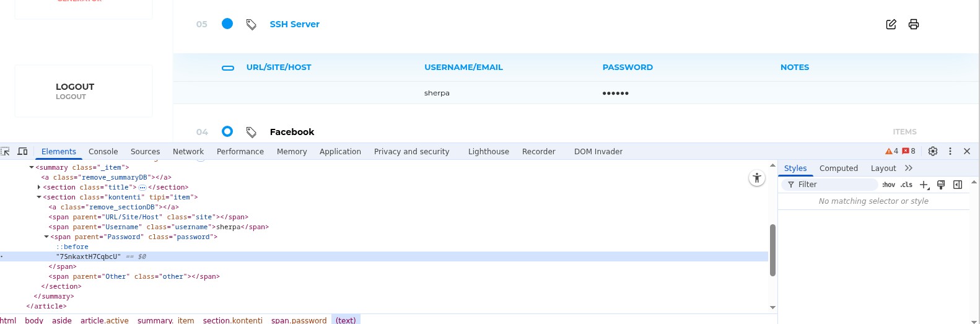Click the span.password breadcrumb
The width and height of the screenshot is (980, 324).
(299, 320)
